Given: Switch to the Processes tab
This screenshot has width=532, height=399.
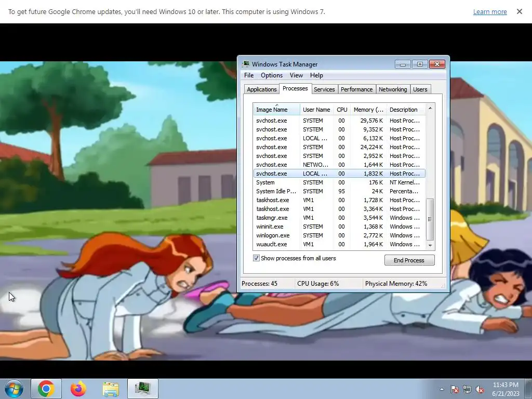Looking at the screenshot, I should (295, 88).
